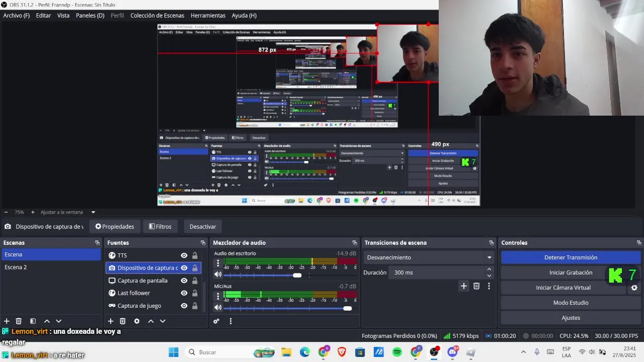Remove selected source with trash icon

[x=123, y=321]
